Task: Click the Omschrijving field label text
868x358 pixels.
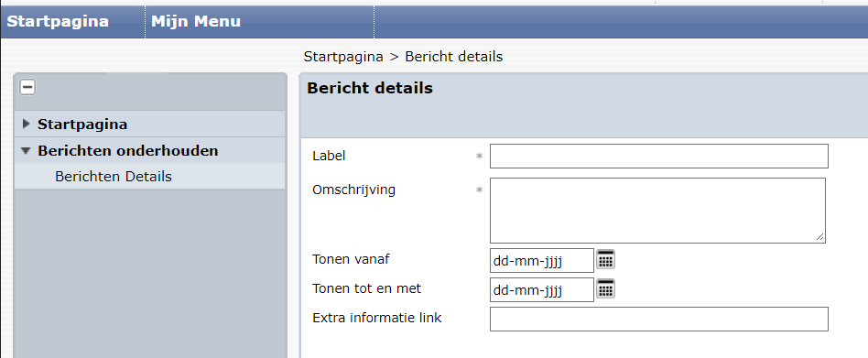Action: 354,190
